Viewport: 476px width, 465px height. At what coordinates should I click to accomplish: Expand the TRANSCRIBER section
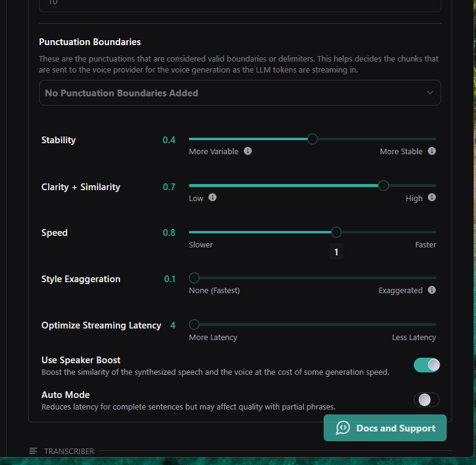pyautogui.click(x=69, y=452)
